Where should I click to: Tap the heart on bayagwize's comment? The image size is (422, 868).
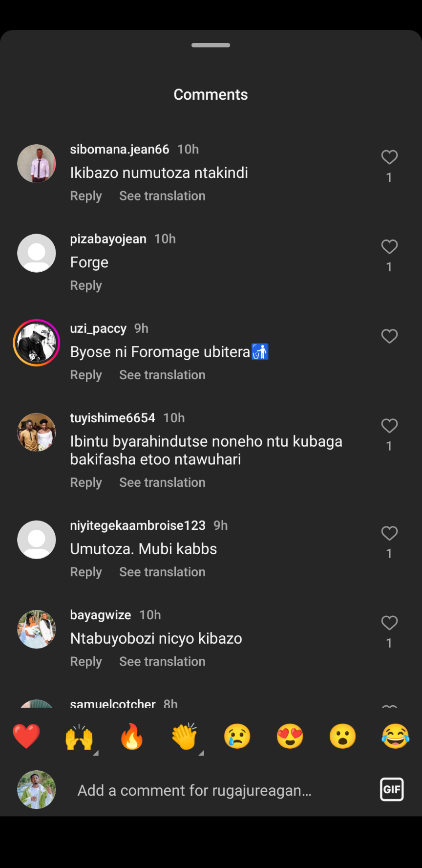tap(389, 623)
